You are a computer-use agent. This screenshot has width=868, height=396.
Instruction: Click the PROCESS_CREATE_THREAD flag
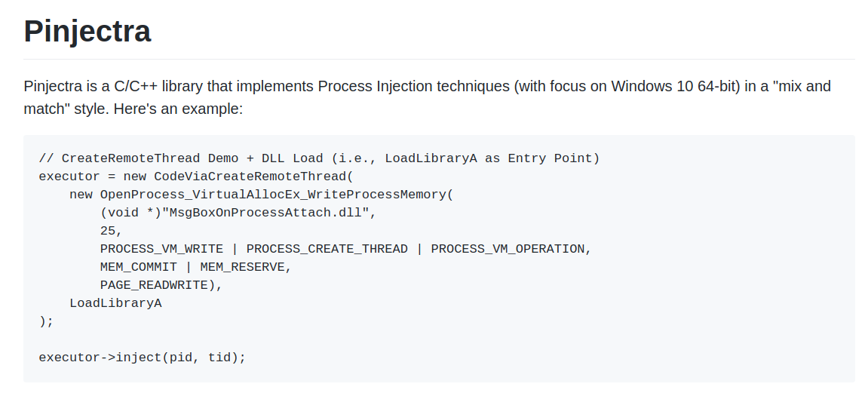[327, 249]
